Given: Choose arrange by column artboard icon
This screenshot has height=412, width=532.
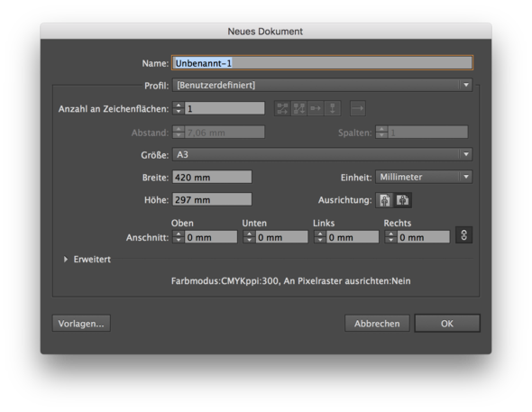Looking at the screenshot, I should tap(332, 108).
